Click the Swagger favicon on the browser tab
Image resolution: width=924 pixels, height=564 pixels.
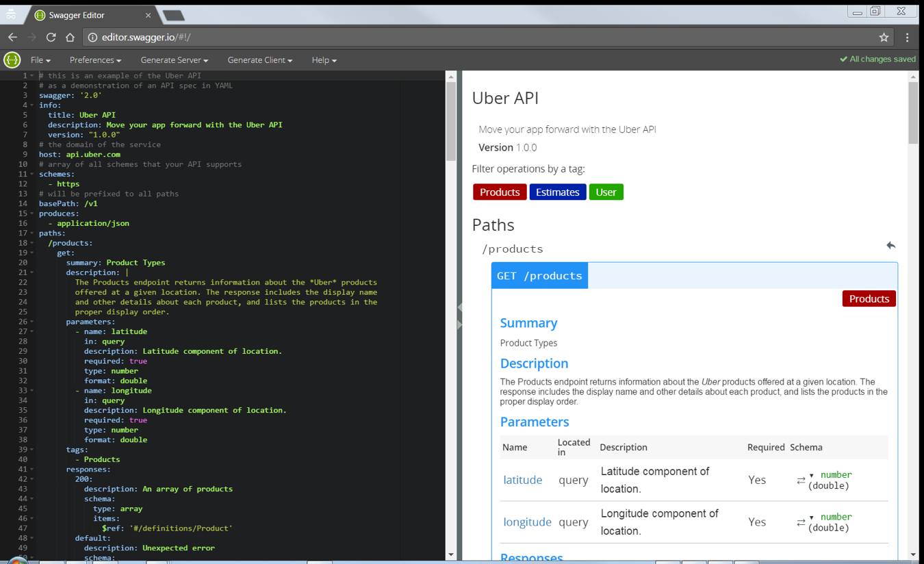pyautogui.click(x=40, y=15)
